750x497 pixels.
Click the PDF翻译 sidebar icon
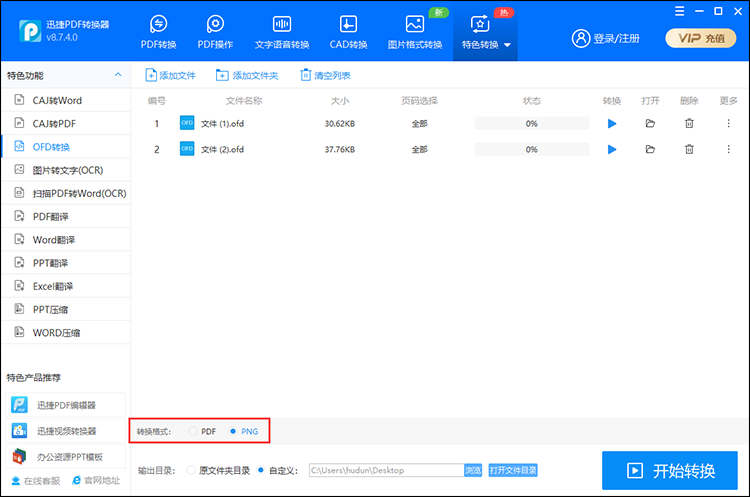coord(19,216)
